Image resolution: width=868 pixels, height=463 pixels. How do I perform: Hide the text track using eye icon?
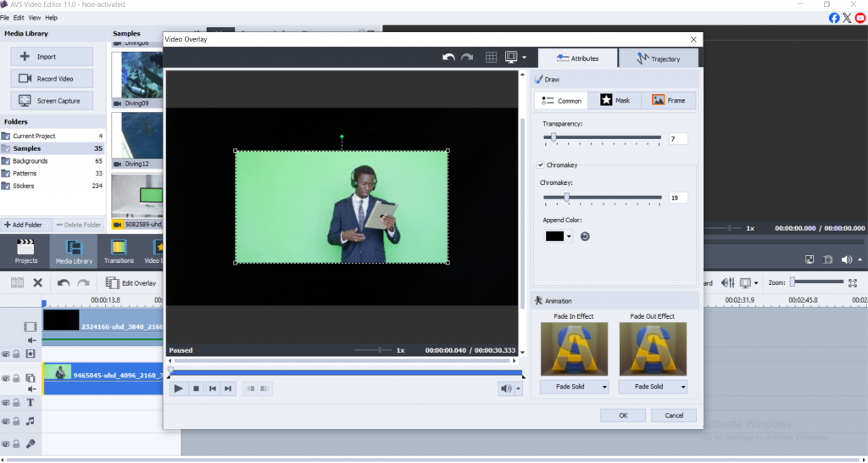(x=5, y=403)
